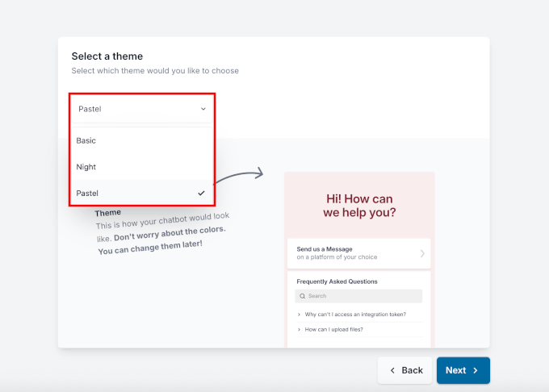Click the Frequently Asked Questions title

(337, 281)
